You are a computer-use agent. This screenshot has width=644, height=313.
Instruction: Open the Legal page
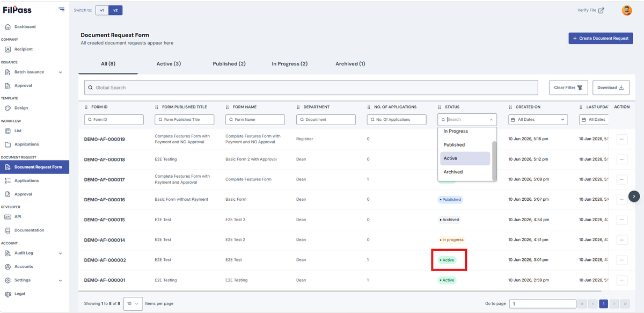pos(19,294)
